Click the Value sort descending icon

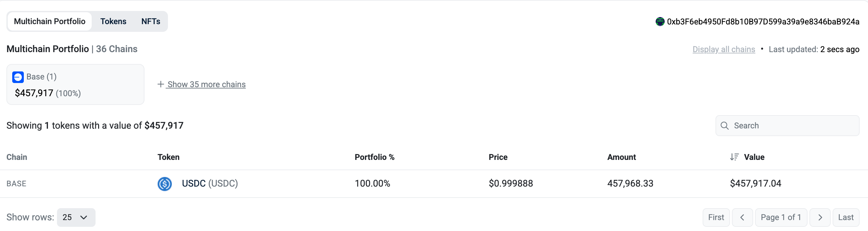[x=734, y=157]
